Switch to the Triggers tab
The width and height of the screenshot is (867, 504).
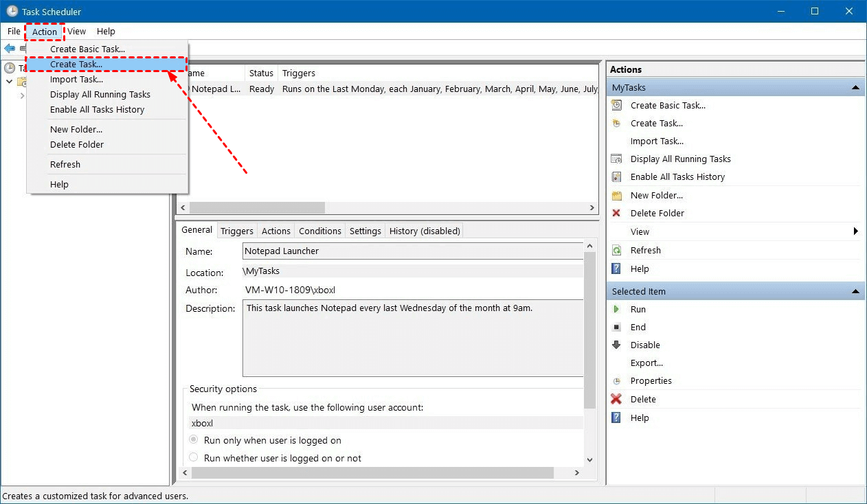click(x=237, y=231)
